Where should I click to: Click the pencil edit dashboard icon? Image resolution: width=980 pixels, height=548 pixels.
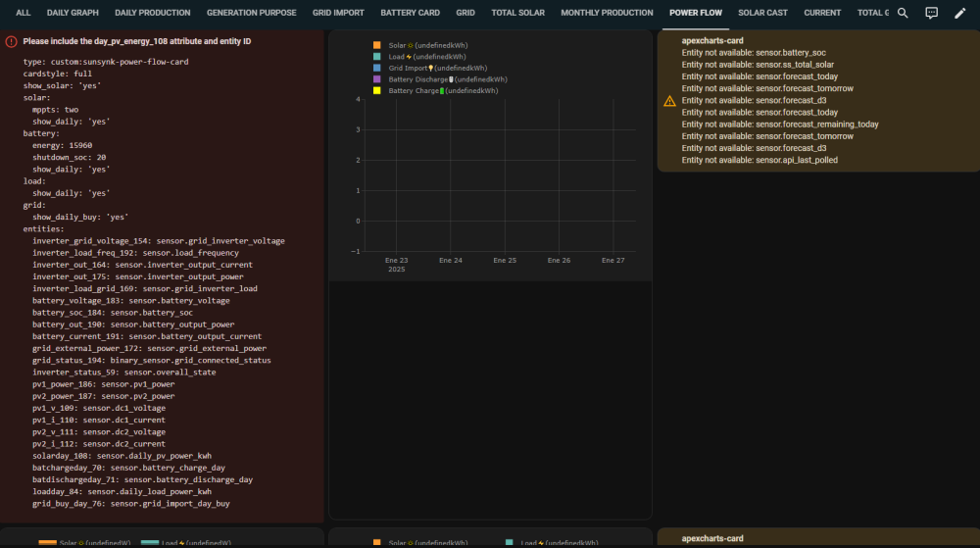coord(960,13)
